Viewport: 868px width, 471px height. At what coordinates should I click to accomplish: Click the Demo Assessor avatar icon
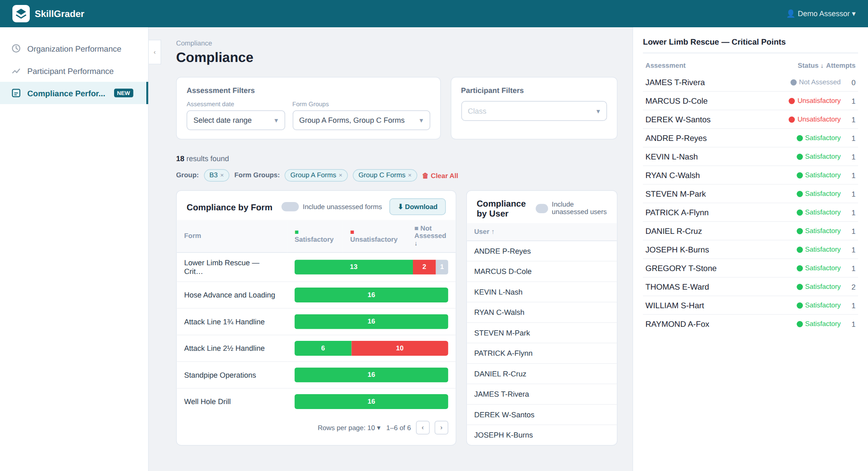790,13
